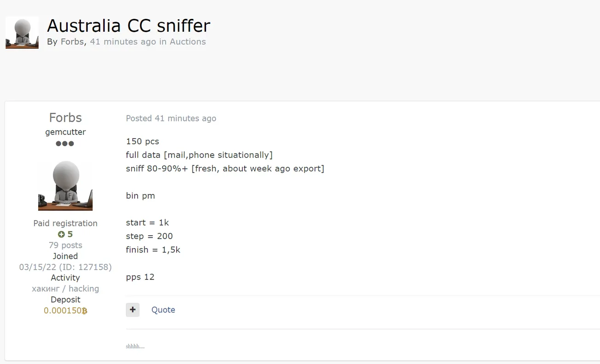This screenshot has width=600, height=364.
Task: Click the deposit amount 0.000150
Action: 62,311
